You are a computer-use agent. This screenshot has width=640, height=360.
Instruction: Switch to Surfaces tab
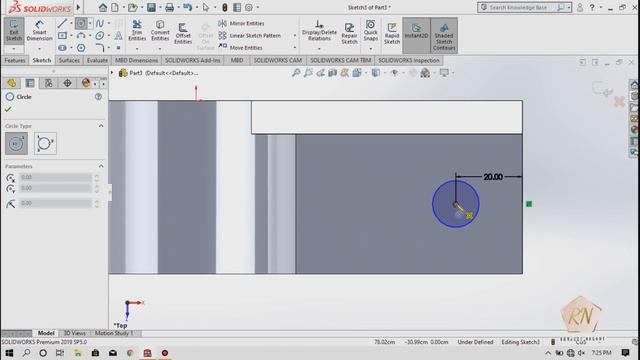69,60
